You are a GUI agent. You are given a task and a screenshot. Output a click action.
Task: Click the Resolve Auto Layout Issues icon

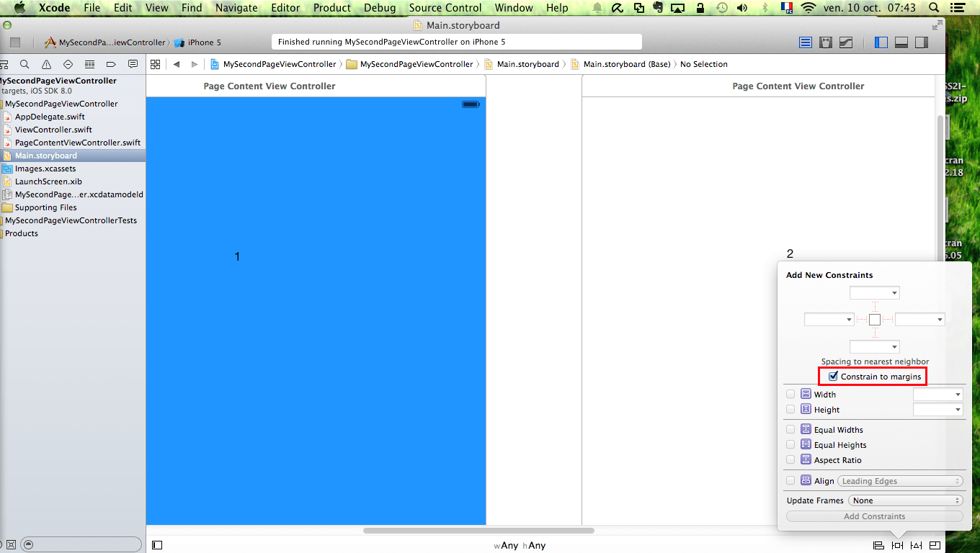(x=915, y=546)
